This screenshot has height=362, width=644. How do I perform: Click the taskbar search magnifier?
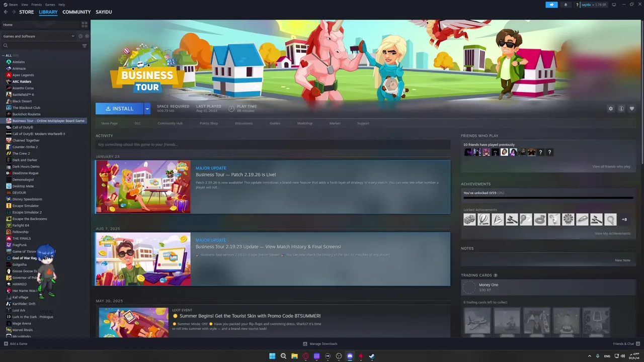coord(283,356)
